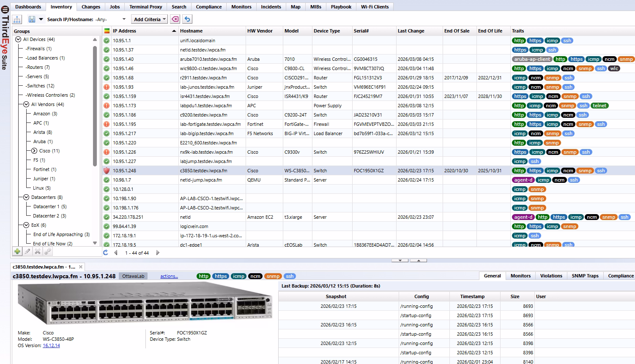635x364 pixels.
Task: Switch to the Monitors tab in the details pane
Action: coord(520,276)
